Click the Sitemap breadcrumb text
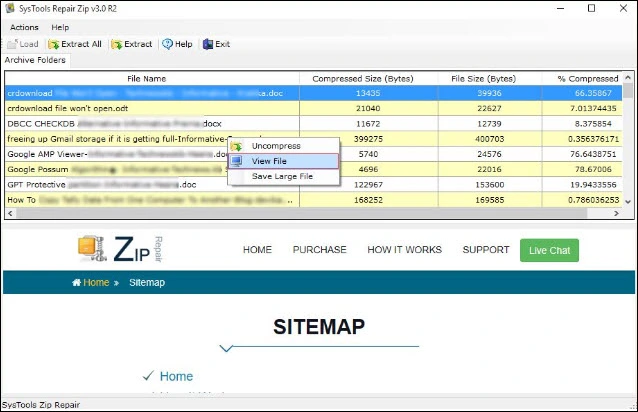638x412 pixels. (147, 282)
